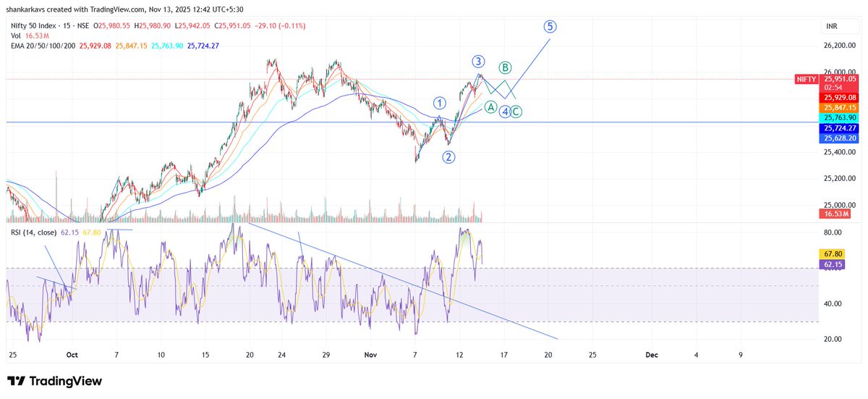Click the dark blue 25,724.27 price axis label
Screen dimensions: 868x399
tap(838, 127)
